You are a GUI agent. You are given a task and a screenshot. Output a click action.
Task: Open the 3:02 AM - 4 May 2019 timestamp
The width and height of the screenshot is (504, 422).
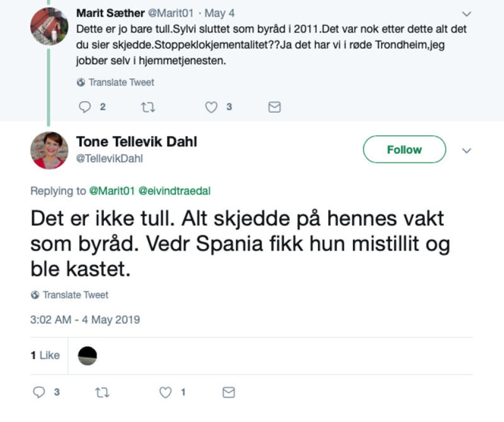point(85,320)
